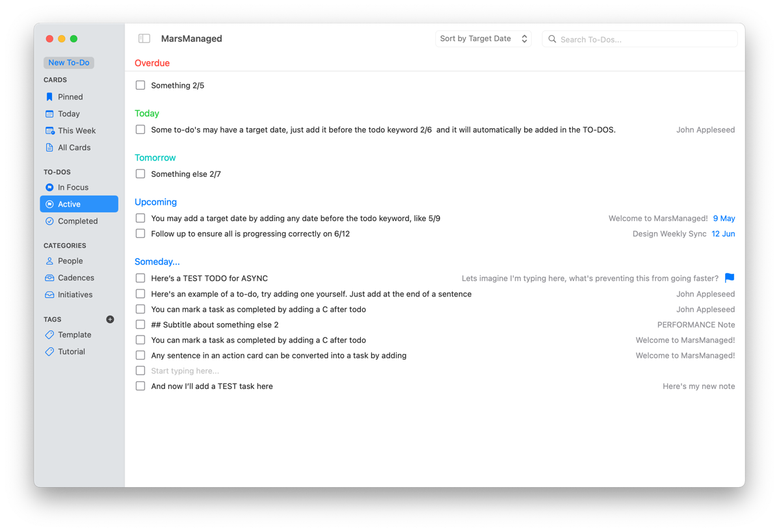View Completed to-dos
Screen dimensions: 779x532
tap(79, 221)
